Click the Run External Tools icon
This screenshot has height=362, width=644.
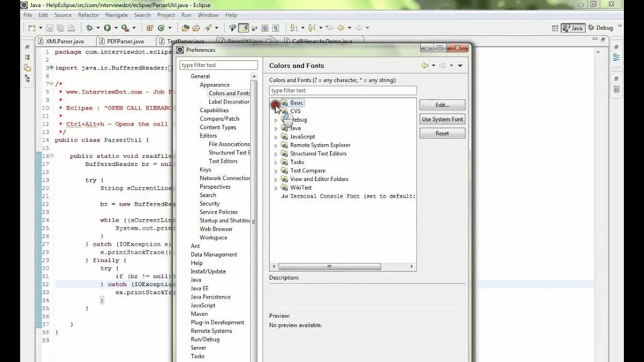pyautogui.click(x=125, y=28)
